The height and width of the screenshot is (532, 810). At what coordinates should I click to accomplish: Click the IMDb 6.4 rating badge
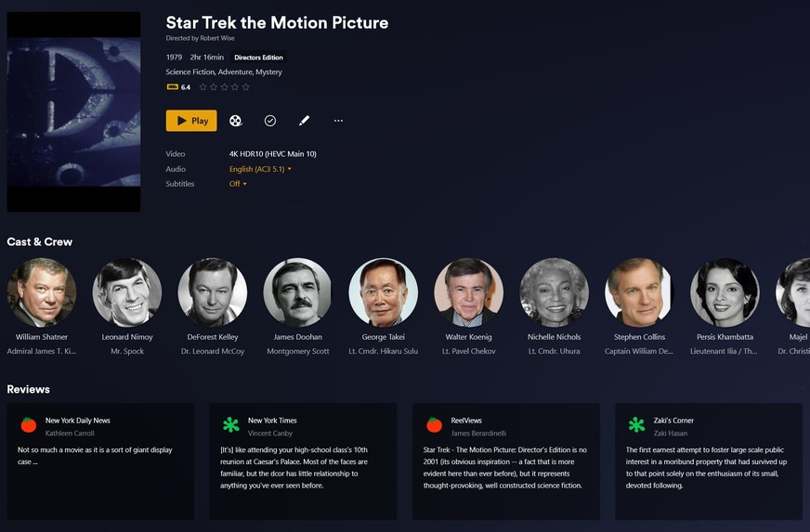coord(178,87)
